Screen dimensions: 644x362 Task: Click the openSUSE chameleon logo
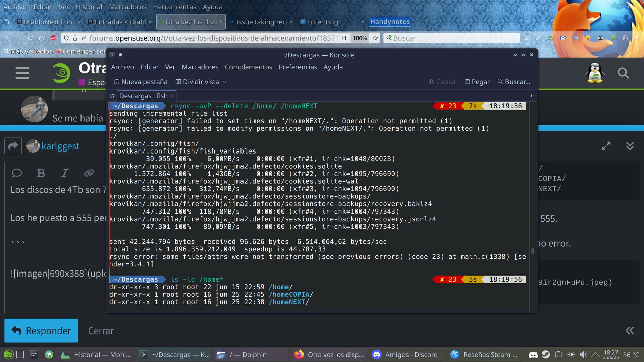pos(61,73)
